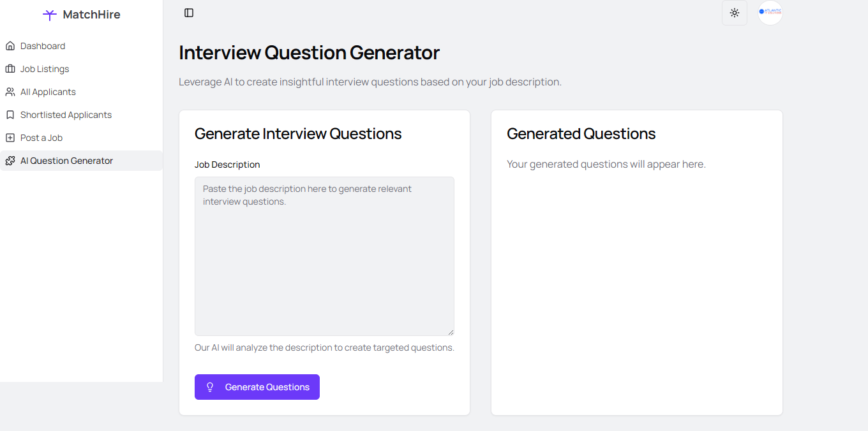Click the Shortlisted Applicants bookmark icon

pos(10,115)
